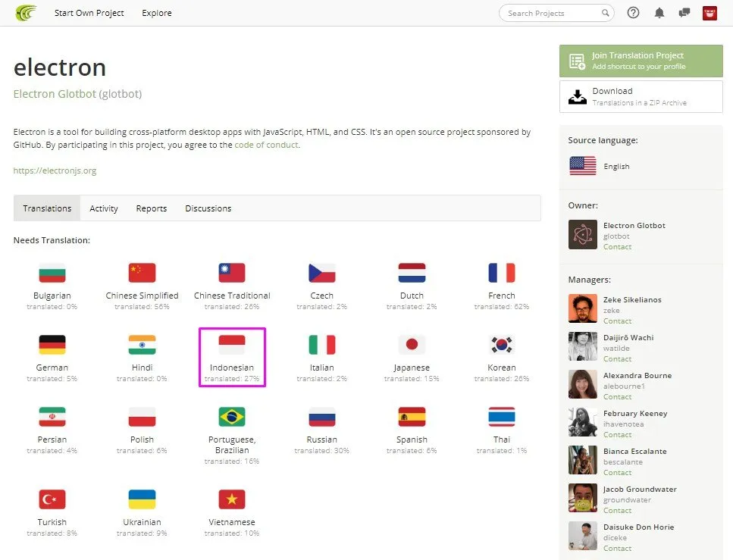This screenshot has height=560, width=733.
Task: Select the Brazilian Portuguese flag icon
Action: pyautogui.click(x=232, y=417)
